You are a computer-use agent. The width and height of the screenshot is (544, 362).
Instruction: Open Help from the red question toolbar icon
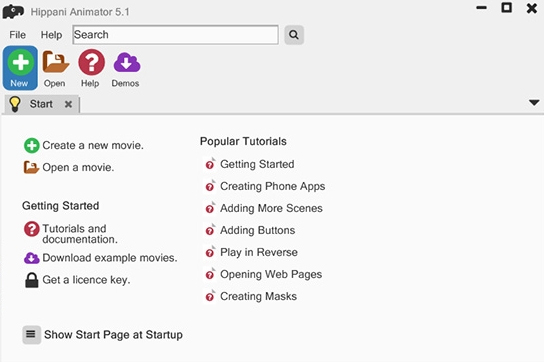[91, 62]
